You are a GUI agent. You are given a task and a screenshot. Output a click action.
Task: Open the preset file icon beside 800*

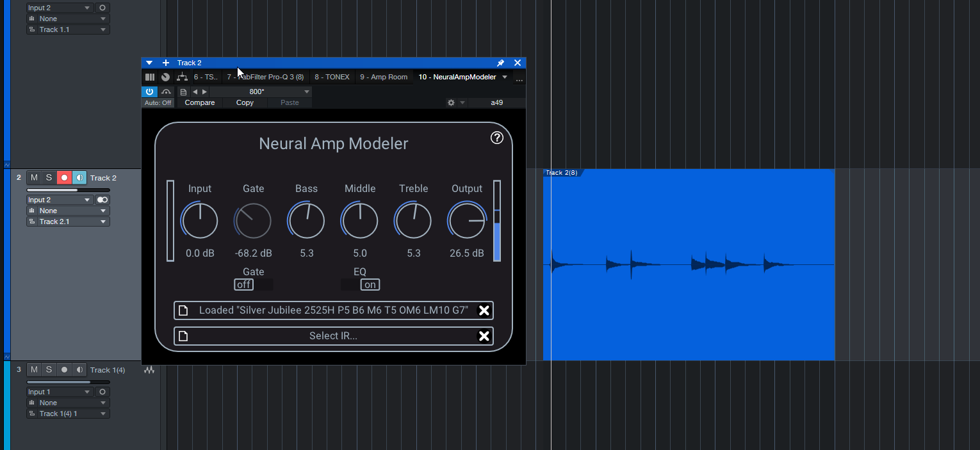coord(183,92)
